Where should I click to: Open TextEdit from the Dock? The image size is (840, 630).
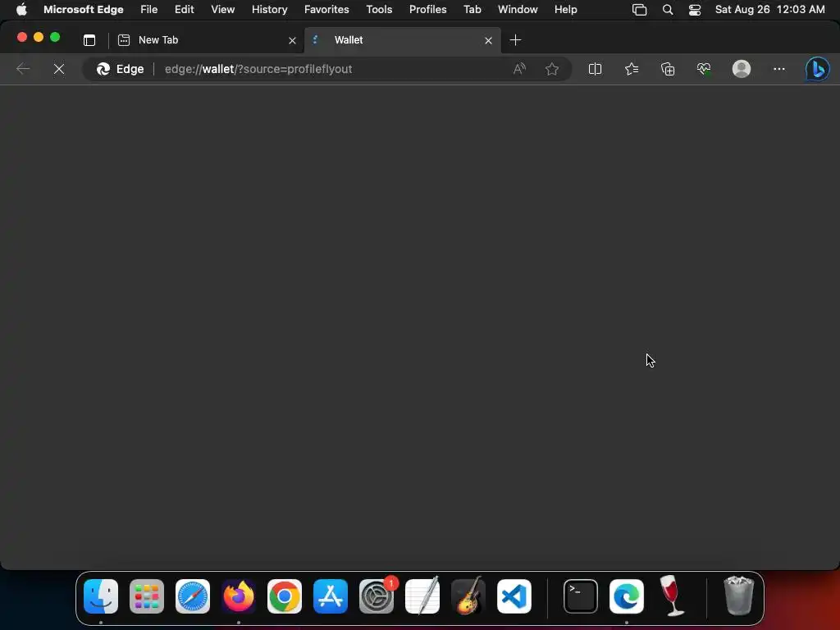(x=422, y=596)
